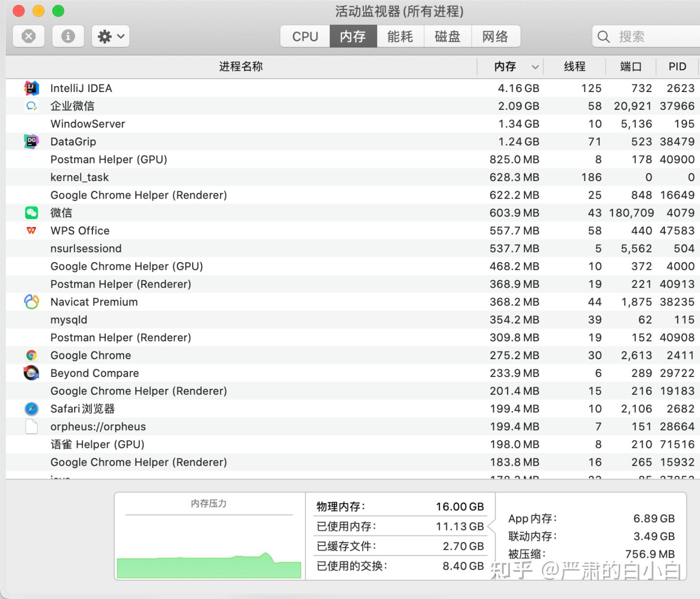Select Postman Helper (Renderer) using 368.9 MB
Viewport: 700px width, 599px height.
pyautogui.click(x=352, y=284)
